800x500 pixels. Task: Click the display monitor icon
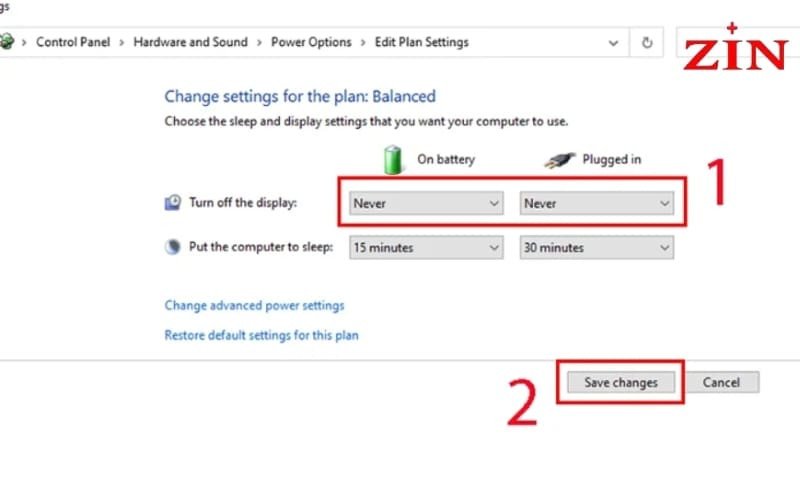[x=173, y=203]
